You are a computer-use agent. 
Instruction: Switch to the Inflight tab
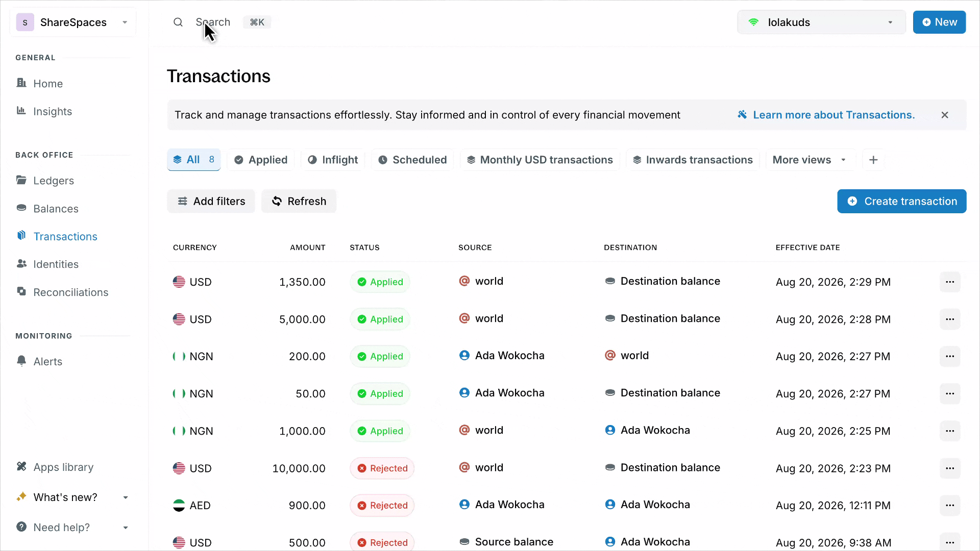click(x=333, y=160)
